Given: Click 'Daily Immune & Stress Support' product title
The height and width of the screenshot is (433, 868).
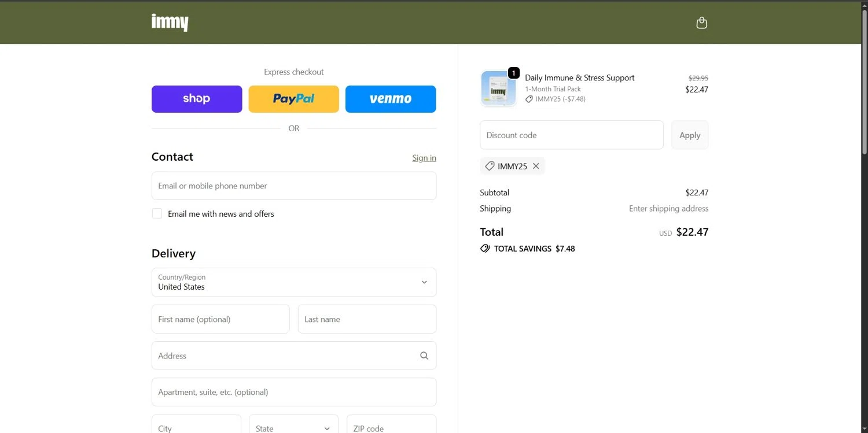Looking at the screenshot, I should click(x=580, y=78).
